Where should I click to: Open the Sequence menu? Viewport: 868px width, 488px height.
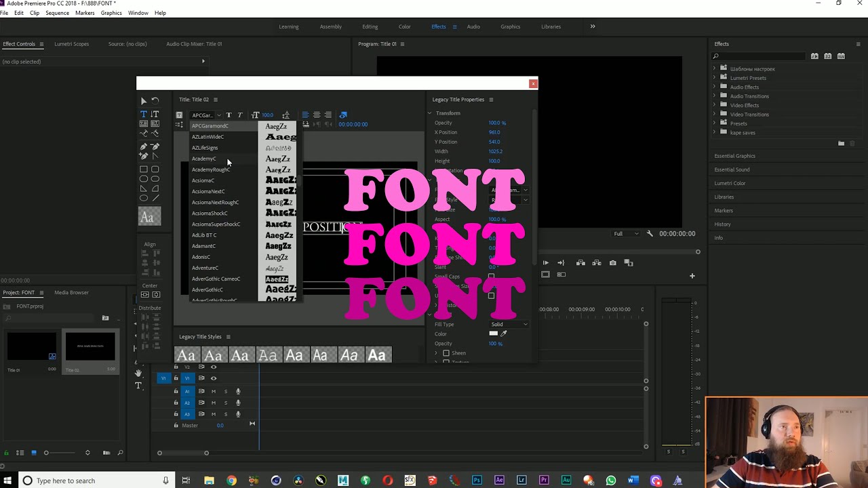pyautogui.click(x=57, y=13)
